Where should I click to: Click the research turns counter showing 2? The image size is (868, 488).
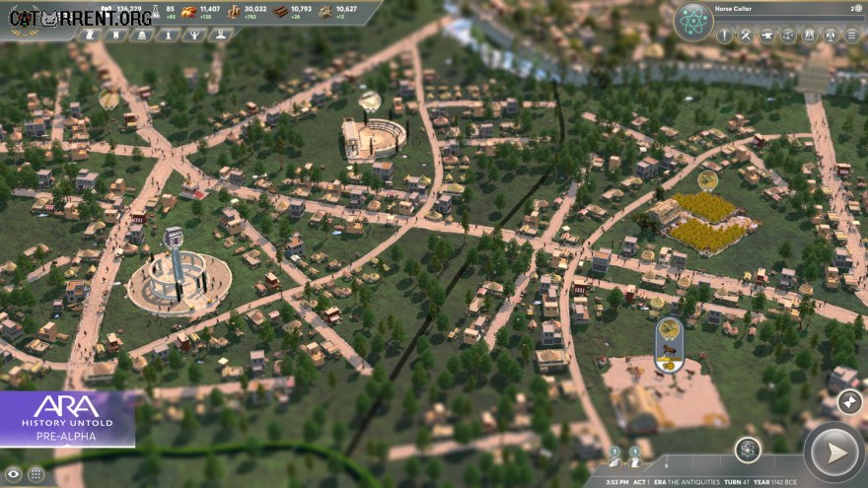(856, 8)
